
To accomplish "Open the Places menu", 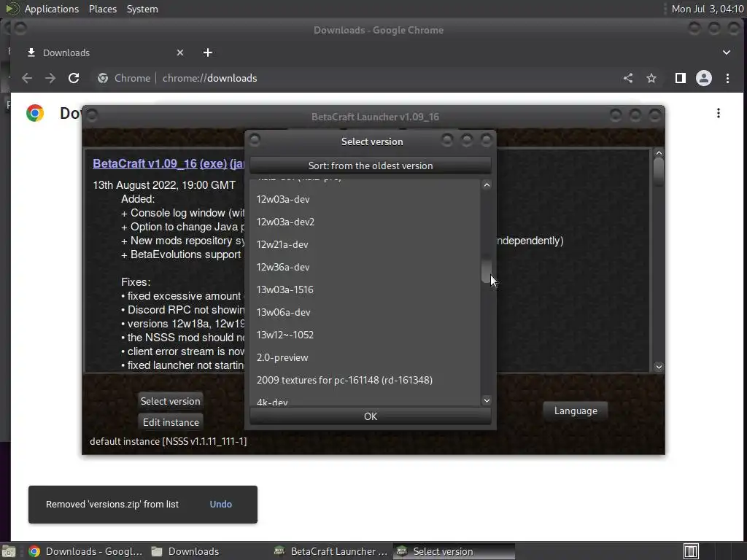I will click(x=103, y=9).
